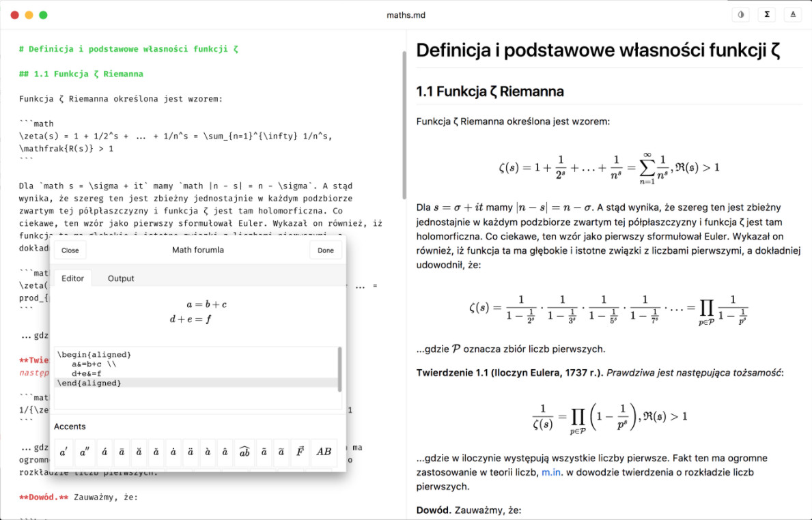This screenshot has width=812, height=520.
Task: Select the \begin{aligned} line
Action: point(94,354)
